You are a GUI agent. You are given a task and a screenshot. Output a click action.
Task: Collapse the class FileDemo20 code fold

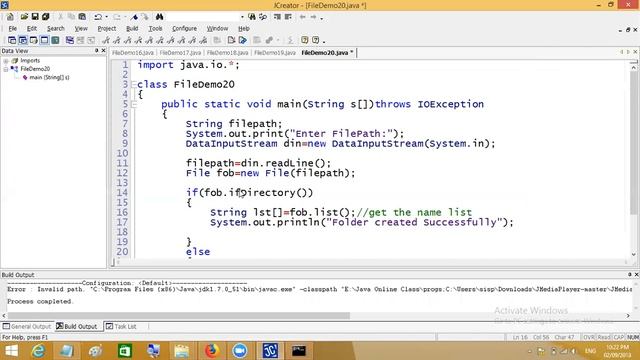click(134, 84)
